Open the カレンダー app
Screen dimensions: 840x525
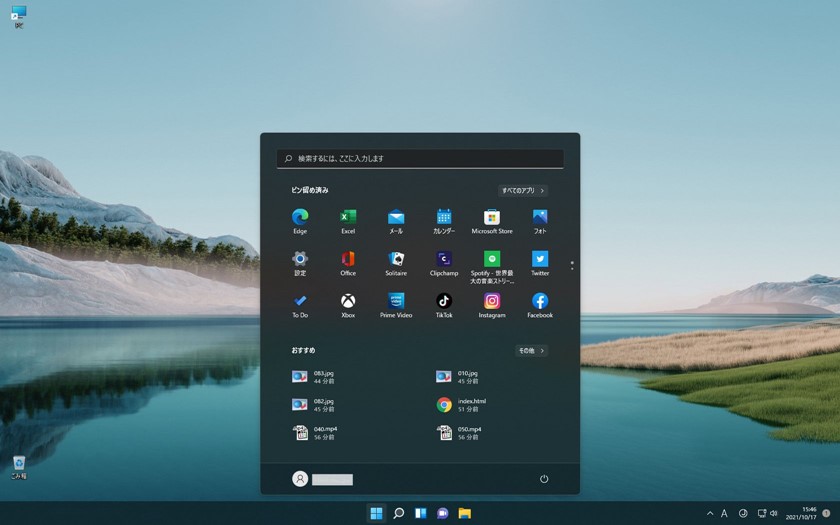[x=444, y=221]
